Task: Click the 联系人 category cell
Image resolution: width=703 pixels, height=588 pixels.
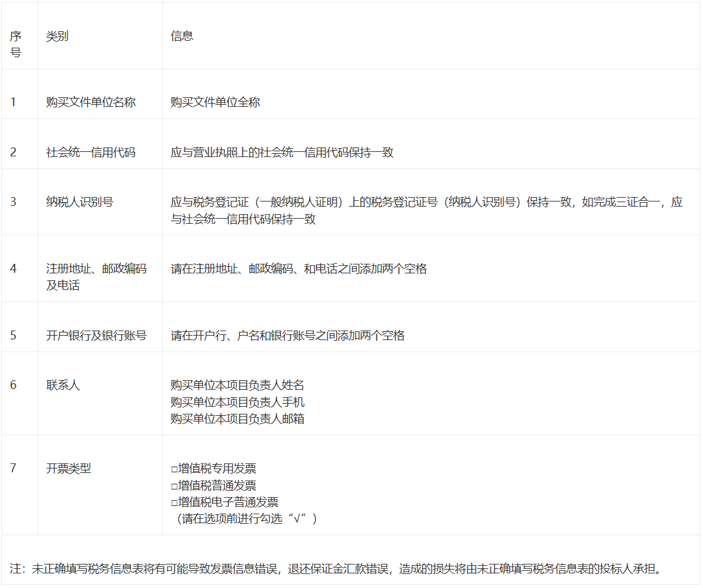Action: coord(63,385)
